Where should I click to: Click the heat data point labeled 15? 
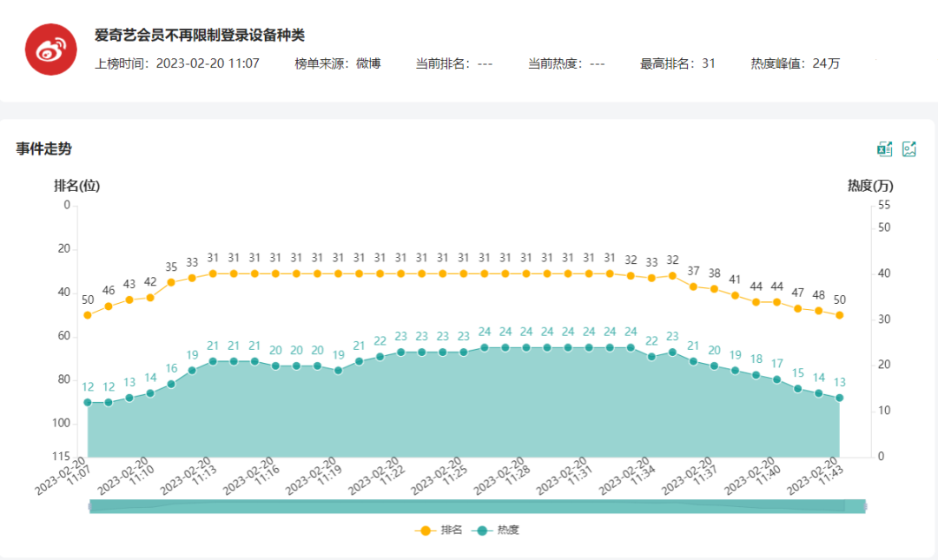click(797, 389)
